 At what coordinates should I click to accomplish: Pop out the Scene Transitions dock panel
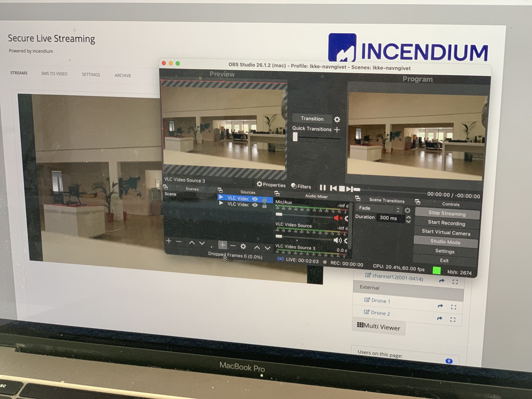point(358,198)
